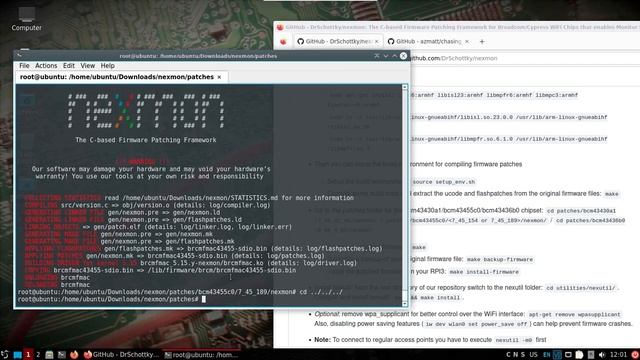Click the 'nexutil -m0' code snippet
The height and width of the screenshot is (360, 640).
tap(513, 340)
